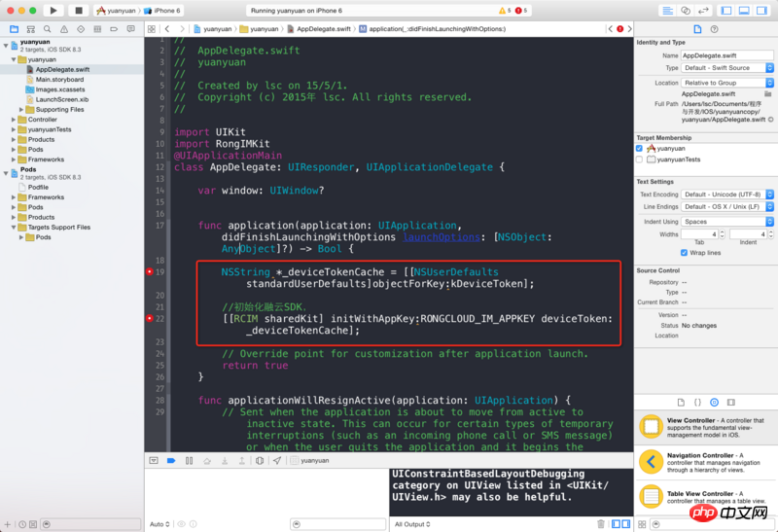Select the Navigation Controller library object

click(705, 462)
